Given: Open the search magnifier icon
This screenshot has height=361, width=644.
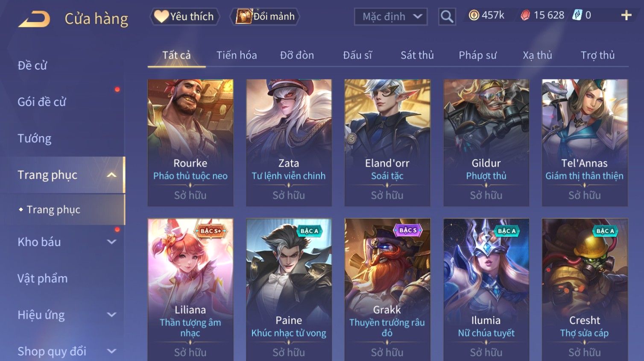Looking at the screenshot, I should click(x=447, y=17).
